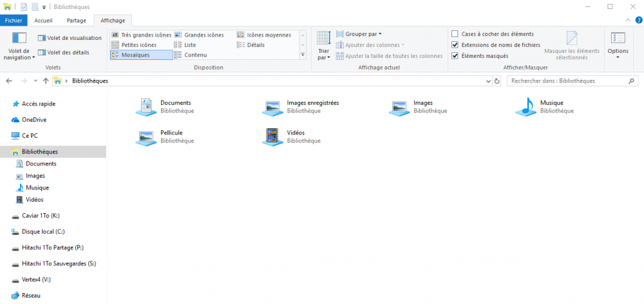This screenshot has width=644, height=304.
Task: Open Hitachi 1To Partage (P:) drive
Action: point(53,248)
